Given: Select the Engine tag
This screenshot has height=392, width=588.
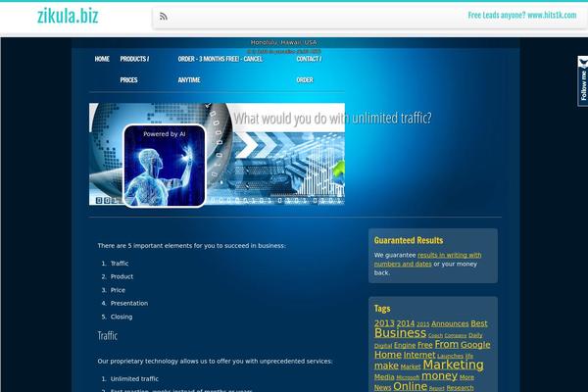Looking at the screenshot, I should (x=405, y=345).
